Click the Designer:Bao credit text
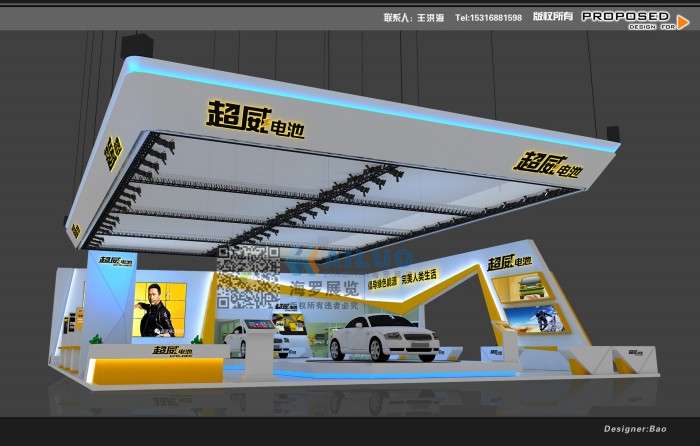The width and height of the screenshot is (700, 446). coord(635,429)
